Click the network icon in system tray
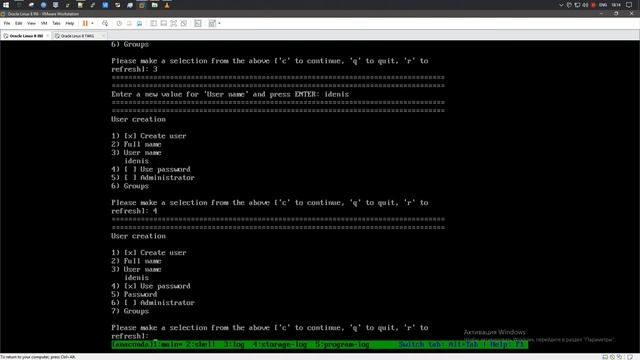The height and width of the screenshot is (360, 640). click(x=578, y=5)
